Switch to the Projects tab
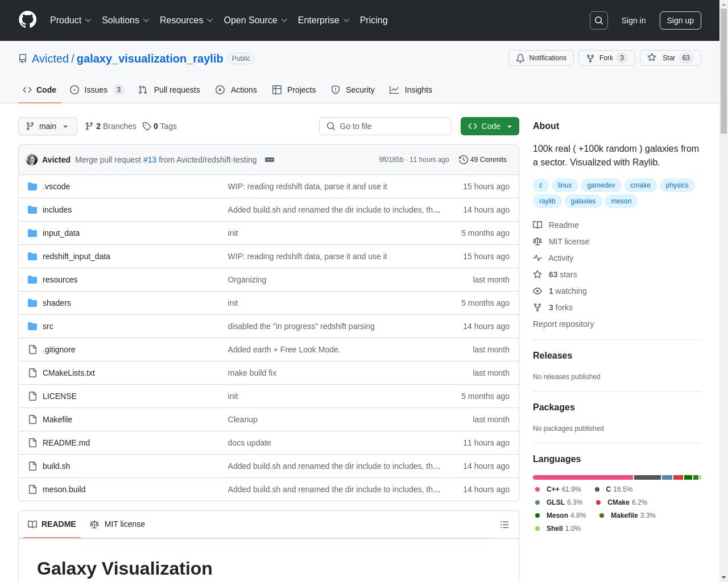This screenshot has height=582, width=728. [294, 90]
